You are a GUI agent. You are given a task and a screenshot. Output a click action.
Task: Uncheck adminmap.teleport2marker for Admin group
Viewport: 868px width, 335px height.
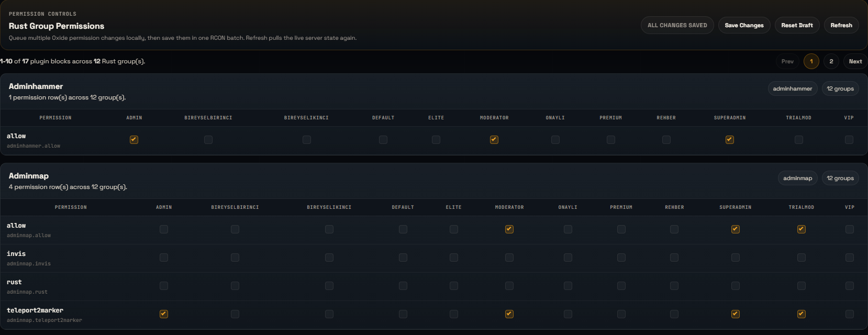[x=164, y=314]
